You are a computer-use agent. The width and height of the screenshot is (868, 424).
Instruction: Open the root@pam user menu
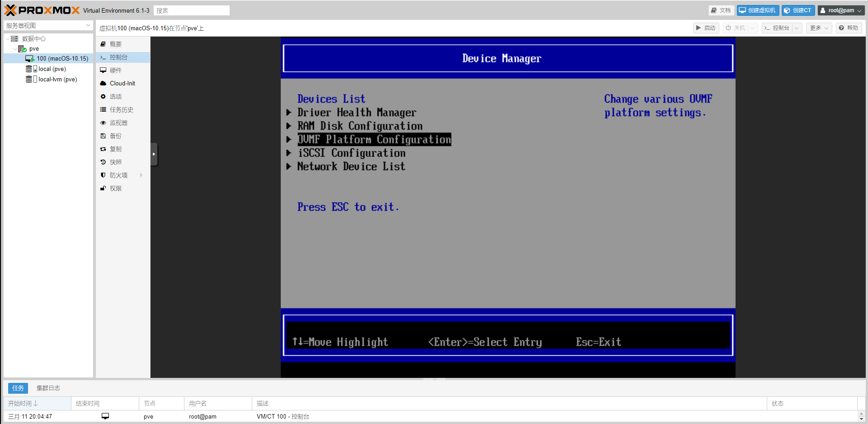point(841,10)
